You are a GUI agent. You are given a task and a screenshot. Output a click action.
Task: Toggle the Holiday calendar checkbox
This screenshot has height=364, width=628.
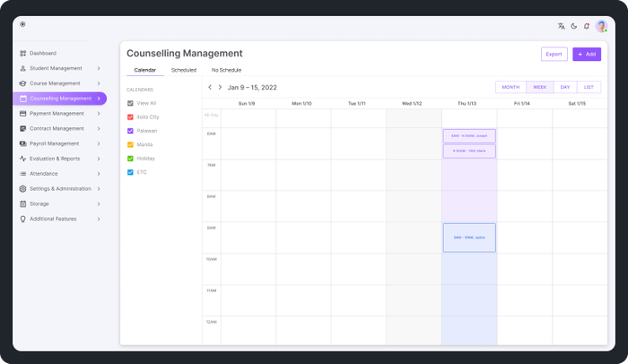pos(130,159)
